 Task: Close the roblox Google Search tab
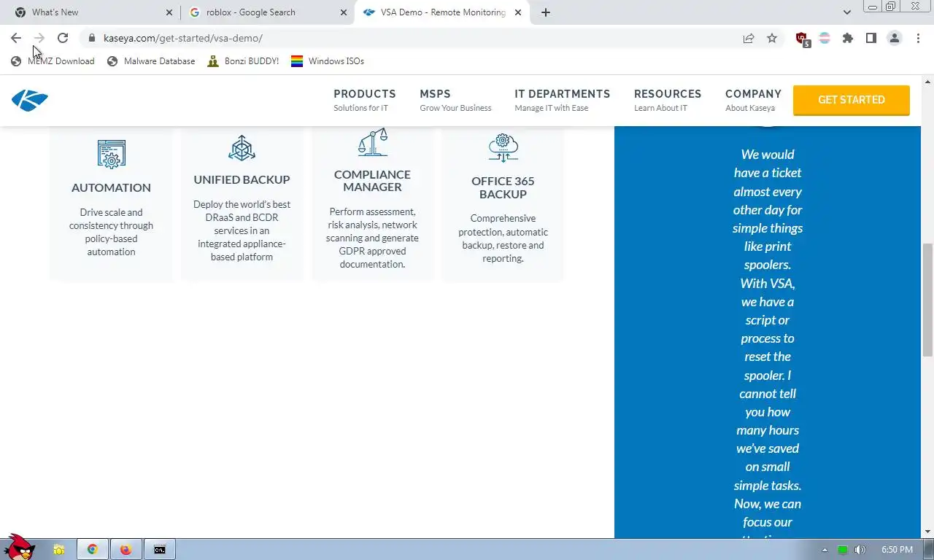pos(343,12)
